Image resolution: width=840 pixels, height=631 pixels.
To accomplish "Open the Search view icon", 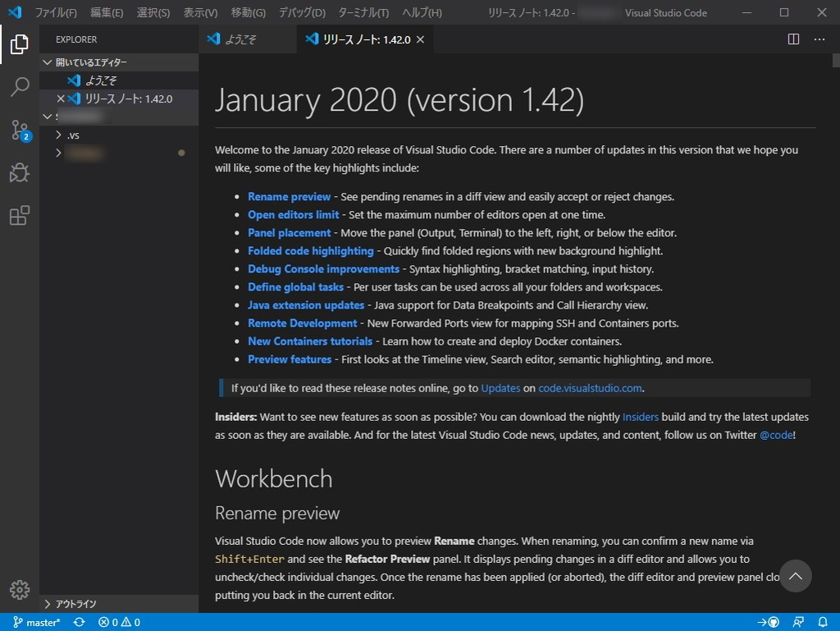I will (x=20, y=87).
